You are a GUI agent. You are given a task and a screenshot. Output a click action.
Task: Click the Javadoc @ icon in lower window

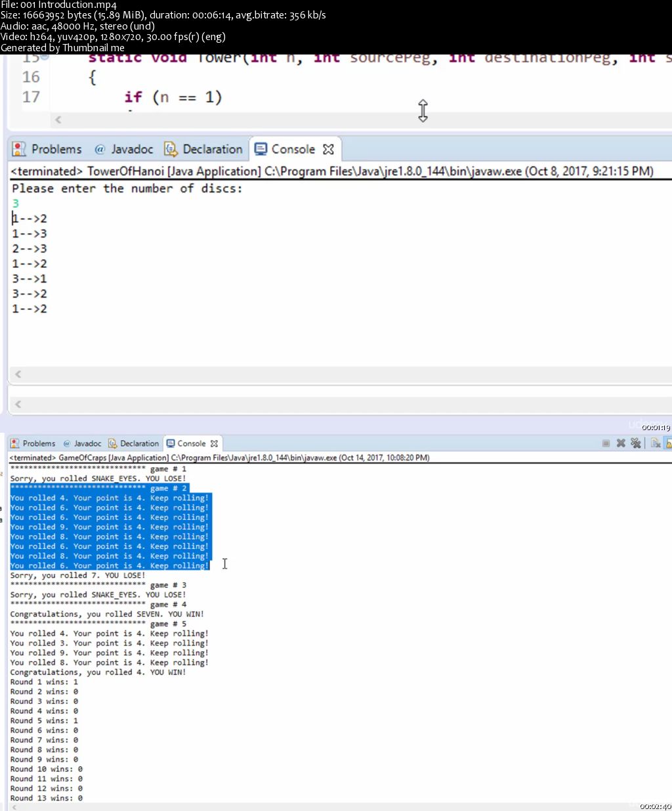pos(66,443)
